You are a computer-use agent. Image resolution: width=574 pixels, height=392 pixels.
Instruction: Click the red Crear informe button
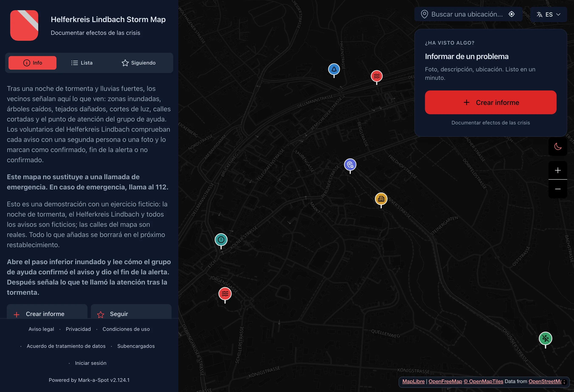click(491, 102)
